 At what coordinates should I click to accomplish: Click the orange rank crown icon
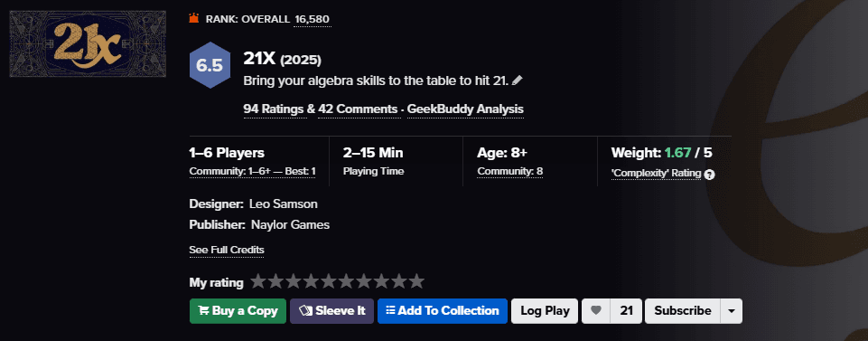click(193, 19)
